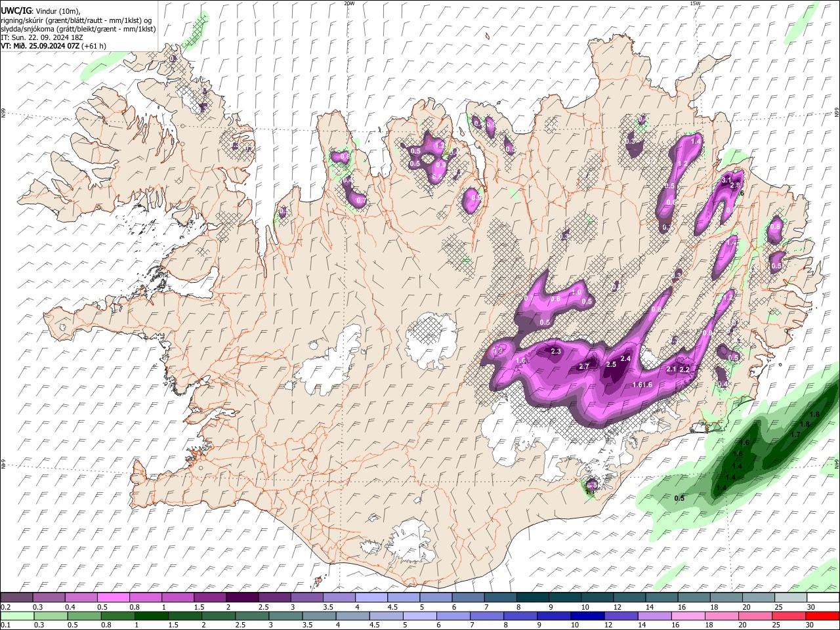Viewport: 840px width, 630px height.
Task: Click the '0.5' label in the offshore green band
Action: click(x=679, y=498)
